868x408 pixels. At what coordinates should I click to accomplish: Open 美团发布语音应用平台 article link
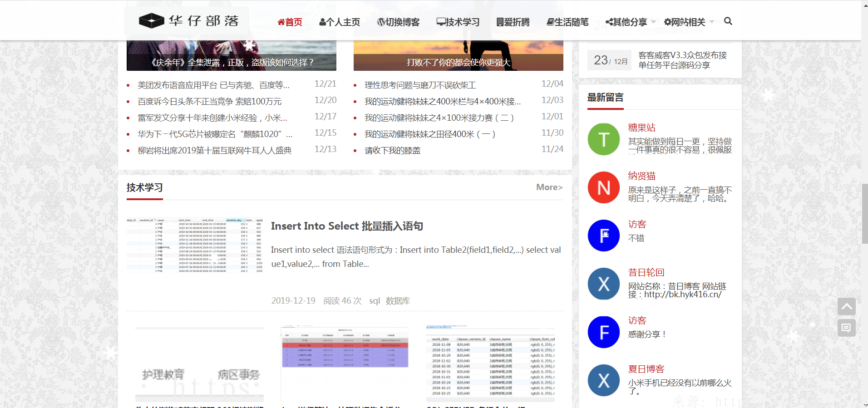tap(213, 85)
